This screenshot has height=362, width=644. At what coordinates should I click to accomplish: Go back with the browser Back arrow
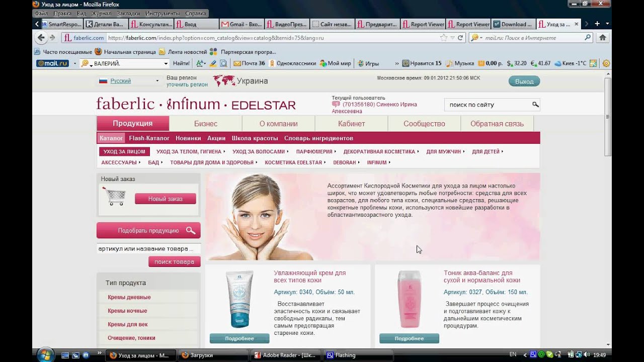point(41,38)
